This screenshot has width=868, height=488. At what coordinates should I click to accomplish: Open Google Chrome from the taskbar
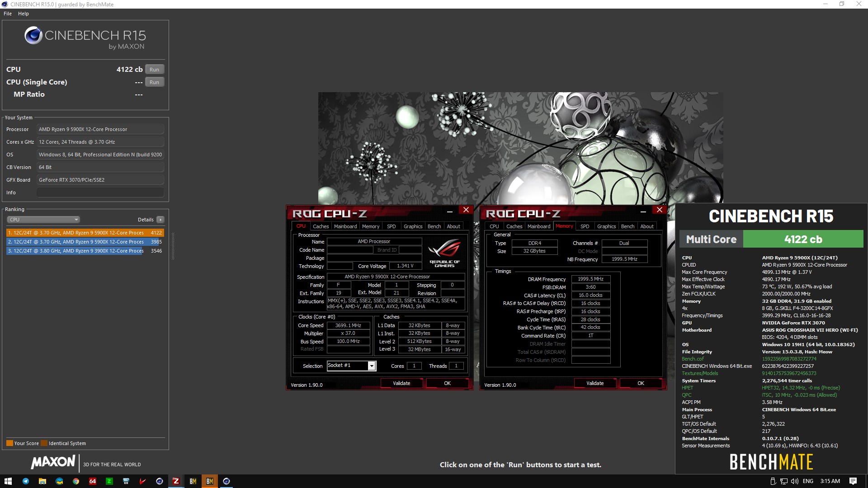point(75,481)
